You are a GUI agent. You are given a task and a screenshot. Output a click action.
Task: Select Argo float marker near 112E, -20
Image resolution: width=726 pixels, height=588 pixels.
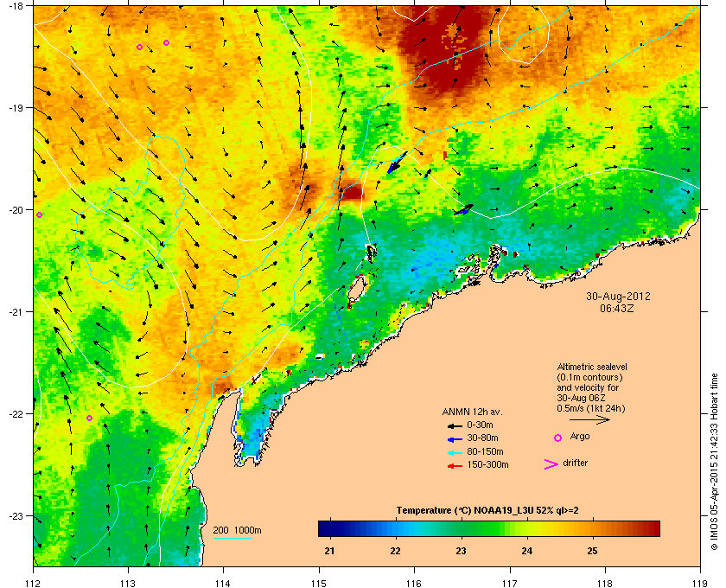click(x=40, y=214)
